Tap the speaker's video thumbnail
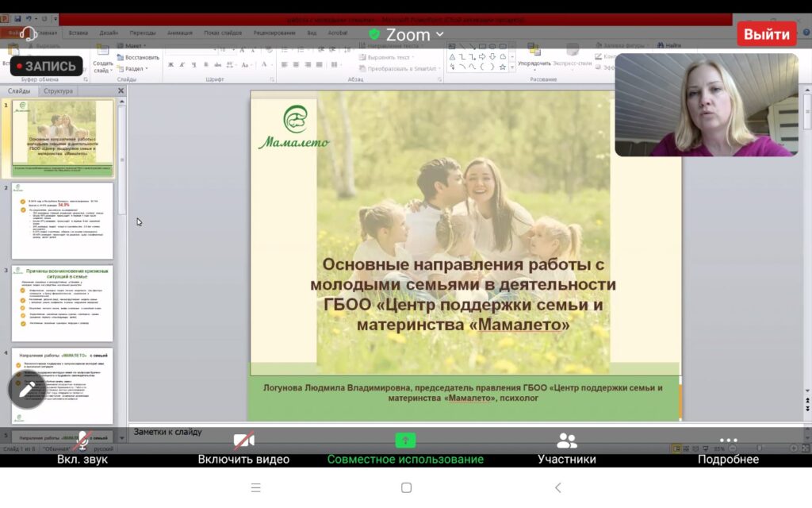The width and height of the screenshot is (812, 508). point(707,105)
